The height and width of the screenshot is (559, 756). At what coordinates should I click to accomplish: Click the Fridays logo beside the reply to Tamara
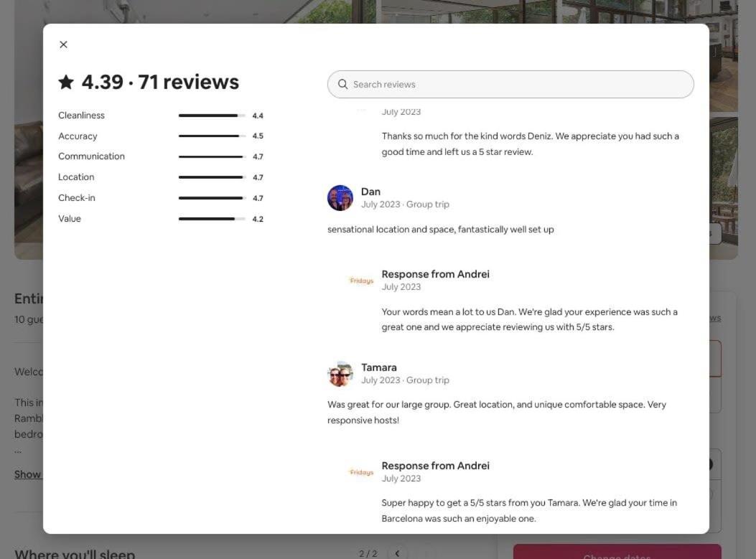[361, 472]
